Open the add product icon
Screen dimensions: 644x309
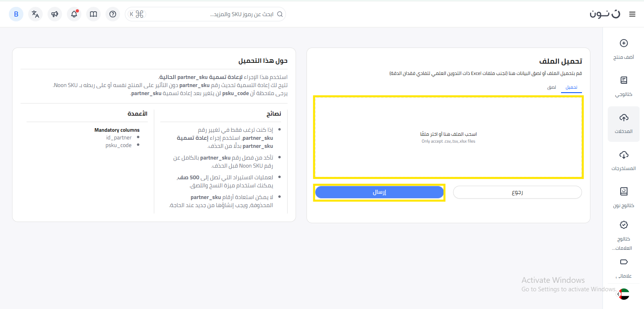pyautogui.click(x=624, y=43)
